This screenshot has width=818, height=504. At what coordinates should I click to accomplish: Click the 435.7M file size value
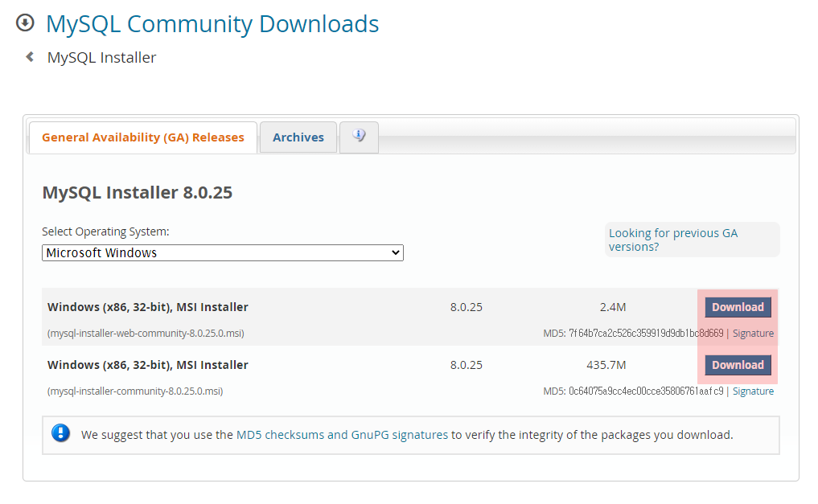(x=606, y=366)
